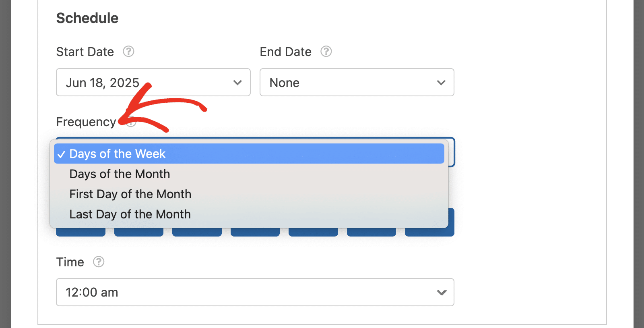Open the End Date help tooltip icon
This screenshot has height=328, width=644.
click(x=326, y=52)
